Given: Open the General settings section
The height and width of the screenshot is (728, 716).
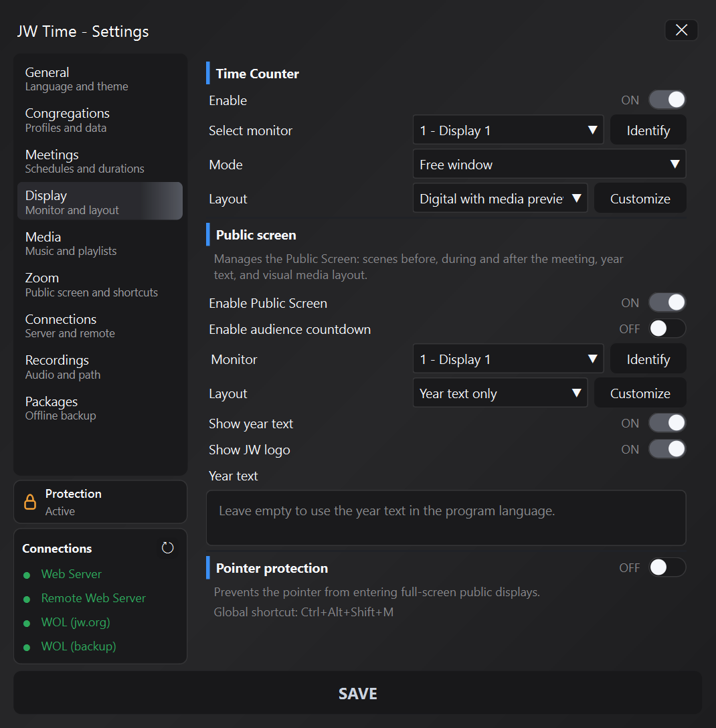Looking at the screenshot, I should coord(100,79).
